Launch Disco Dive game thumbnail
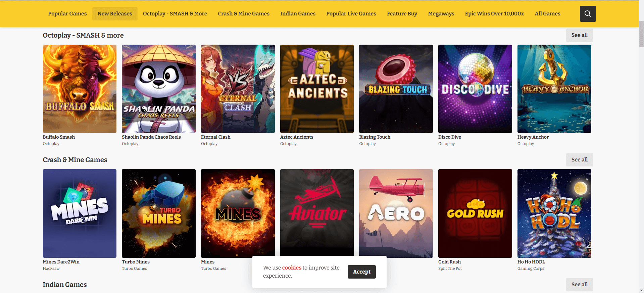 click(x=475, y=89)
